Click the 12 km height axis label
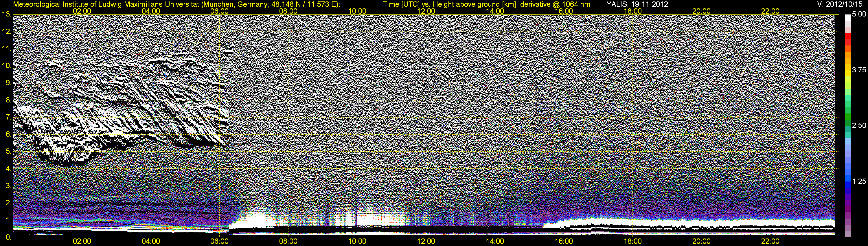 [6, 32]
